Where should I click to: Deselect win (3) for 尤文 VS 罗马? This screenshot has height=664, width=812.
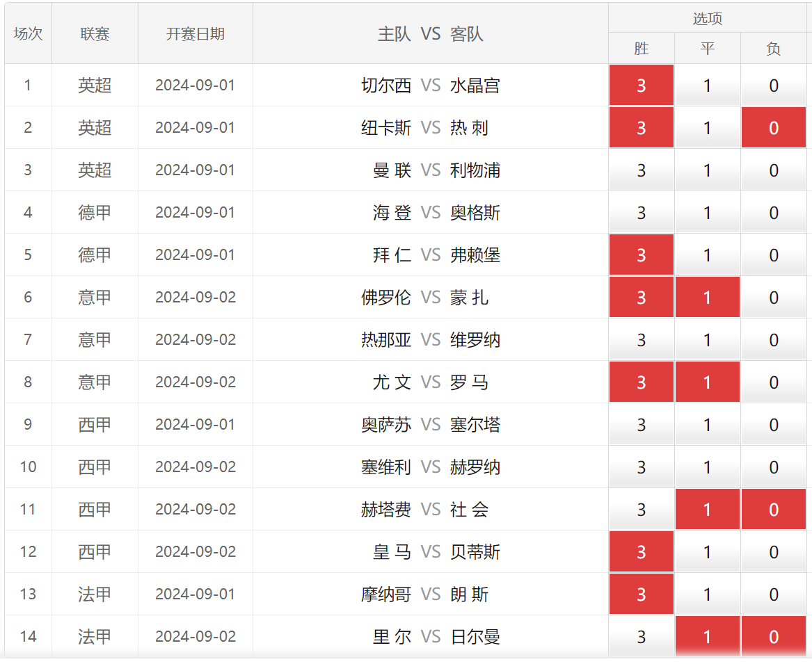641,382
